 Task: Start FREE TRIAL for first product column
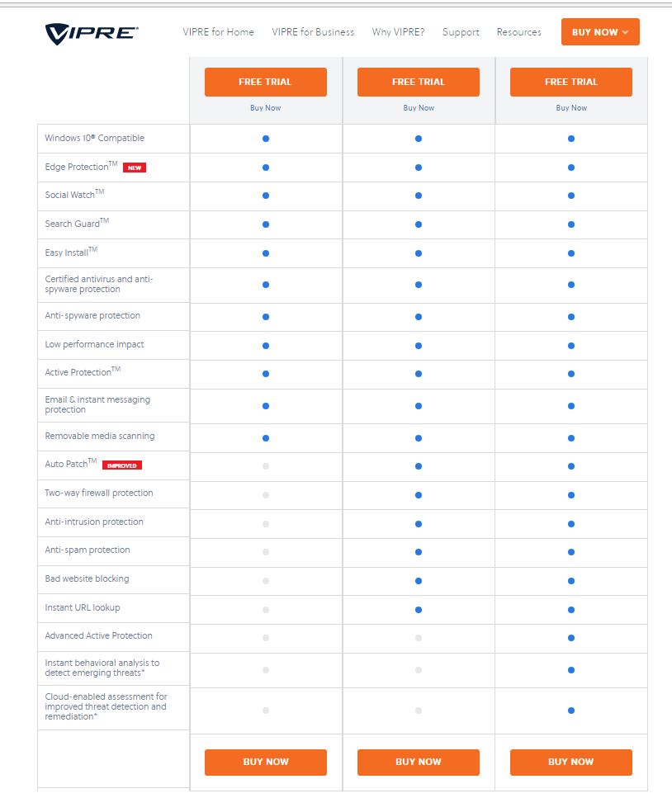266,82
